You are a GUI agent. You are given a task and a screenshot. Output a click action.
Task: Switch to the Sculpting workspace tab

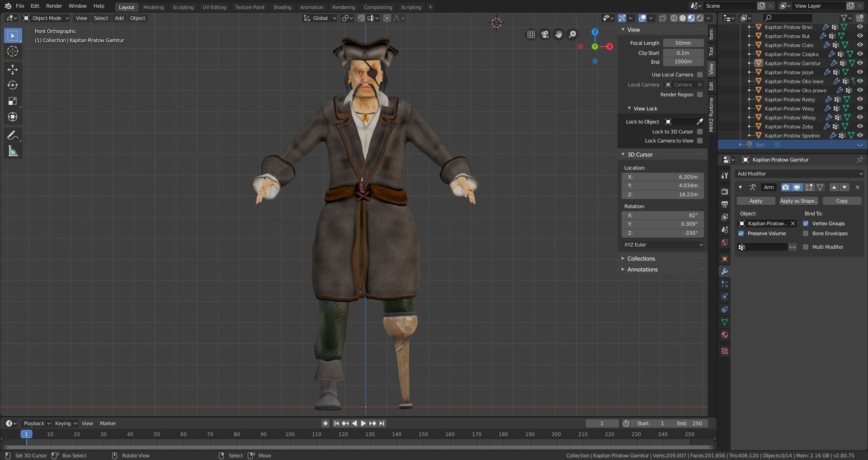coord(183,7)
